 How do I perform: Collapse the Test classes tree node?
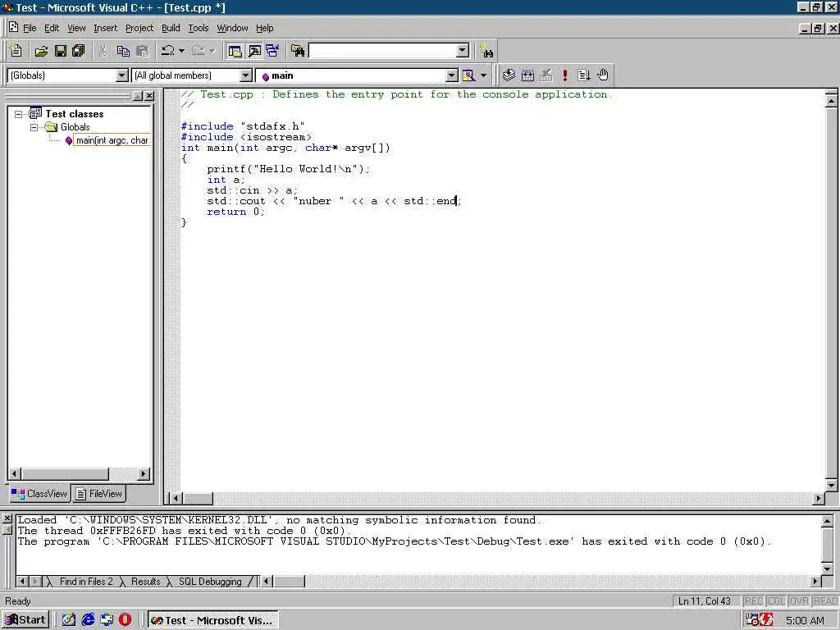(19, 114)
